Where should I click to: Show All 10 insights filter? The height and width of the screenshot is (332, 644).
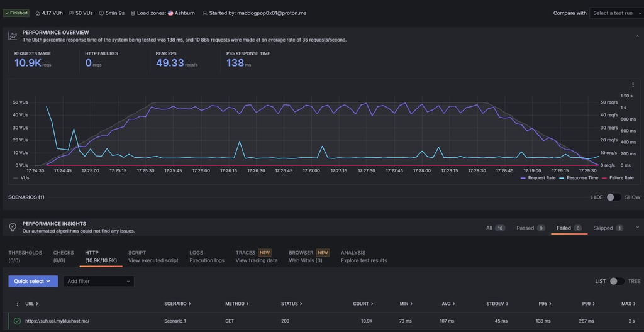pyautogui.click(x=496, y=228)
